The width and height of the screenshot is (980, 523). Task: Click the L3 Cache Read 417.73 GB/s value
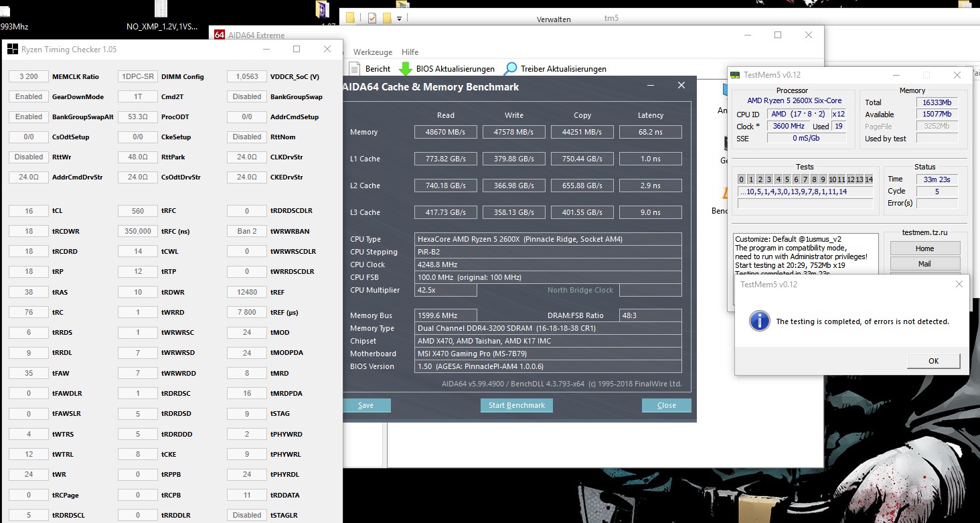445,212
